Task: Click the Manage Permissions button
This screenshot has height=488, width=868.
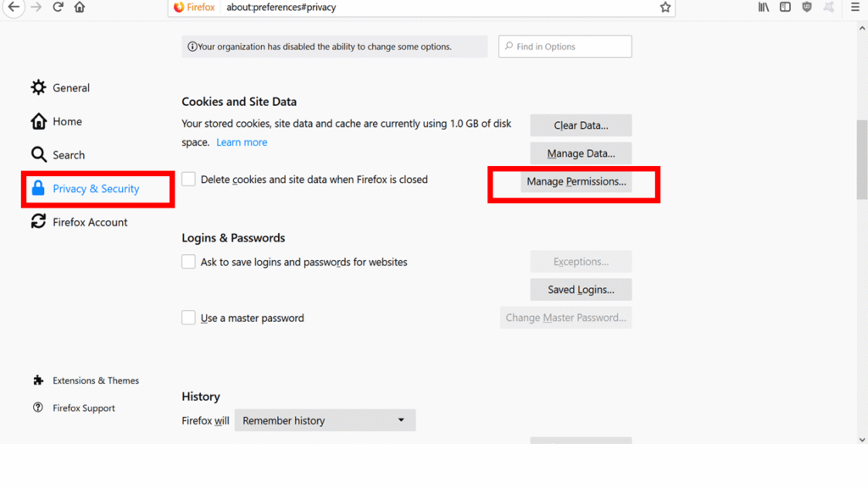Action: tap(576, 182)
